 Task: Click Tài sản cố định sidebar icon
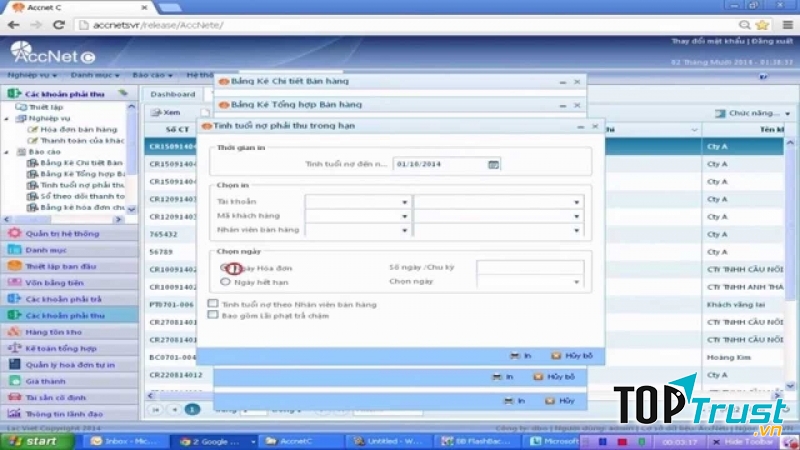[x=14, y=397]
